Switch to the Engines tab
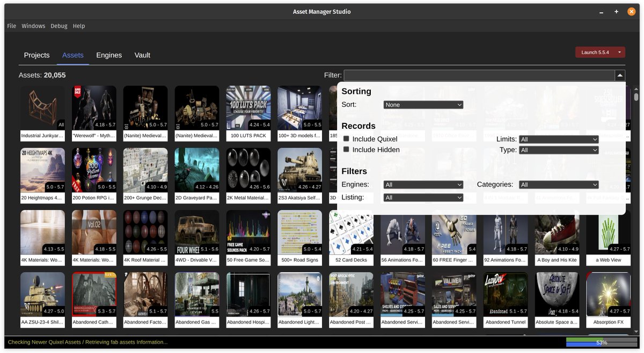Viewport: 644px width, 353px height. tap(109, 55)
